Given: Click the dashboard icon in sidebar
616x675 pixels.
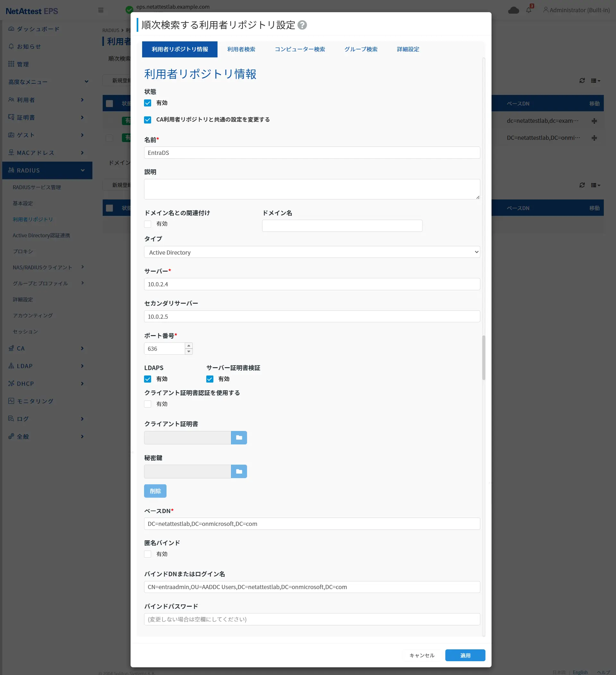Looking at the screenshot, I should click(x=11, y=29).
